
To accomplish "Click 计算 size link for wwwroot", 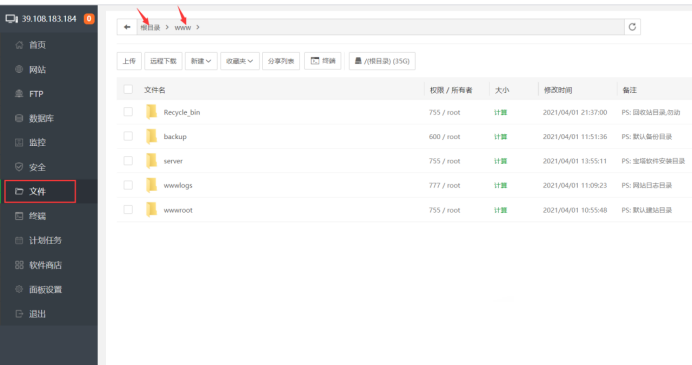I will (500, 210).
